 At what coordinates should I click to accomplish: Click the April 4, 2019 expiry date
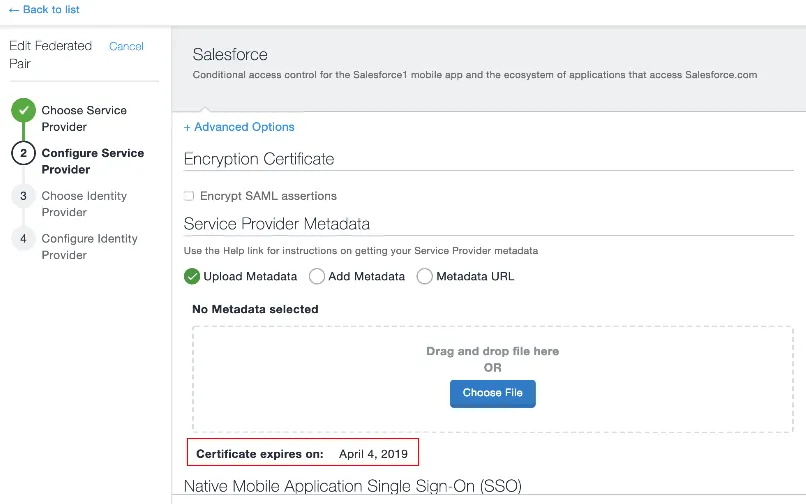(373, 454)
